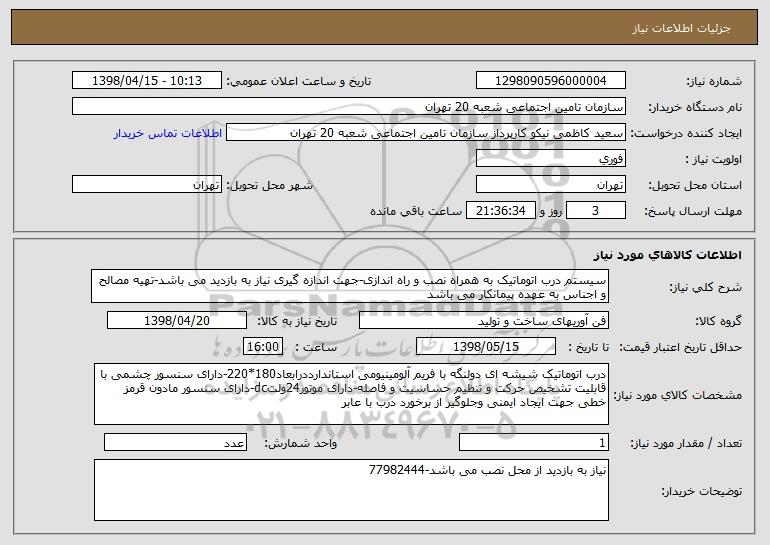Click the need date field 1398/04/20
This screenshot has width=770, height=545.
177,320
